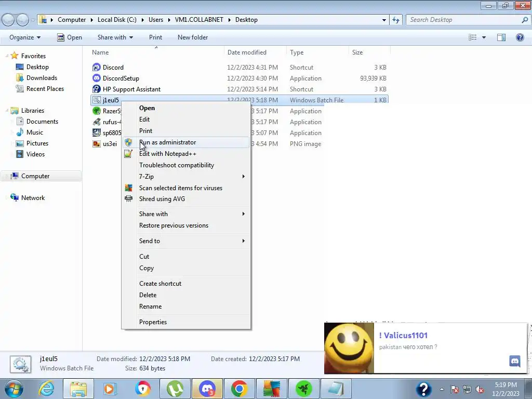
Task: Sort by the Date modified column header
Action: click(255, 52)
